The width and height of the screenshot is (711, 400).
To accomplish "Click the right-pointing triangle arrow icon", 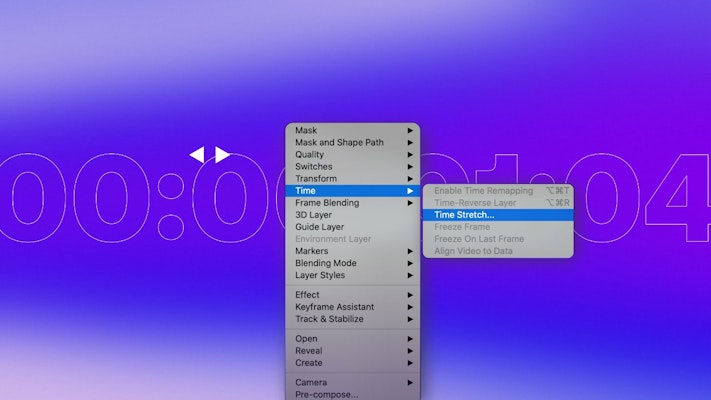I will (223, 154).
